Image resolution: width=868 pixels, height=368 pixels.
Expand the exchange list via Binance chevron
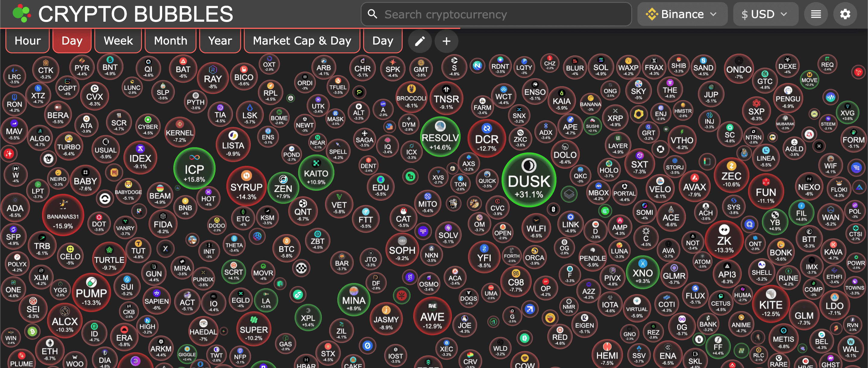713,14
